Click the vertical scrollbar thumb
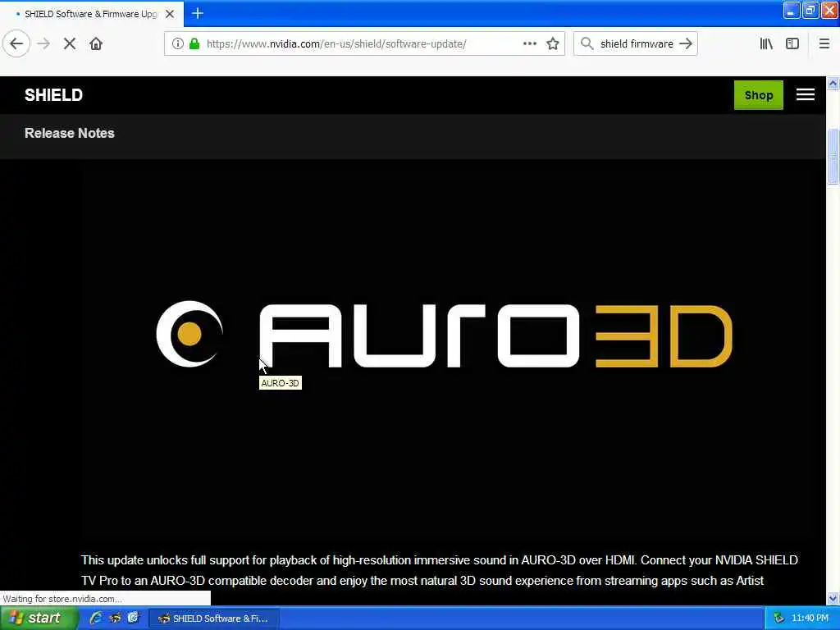 pyautogui.click(x=833, y=157)
